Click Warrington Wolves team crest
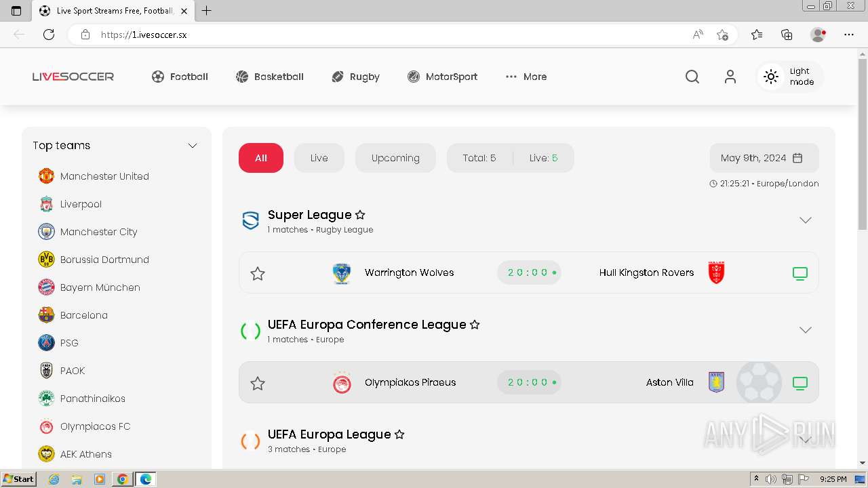 click(342, 273)
